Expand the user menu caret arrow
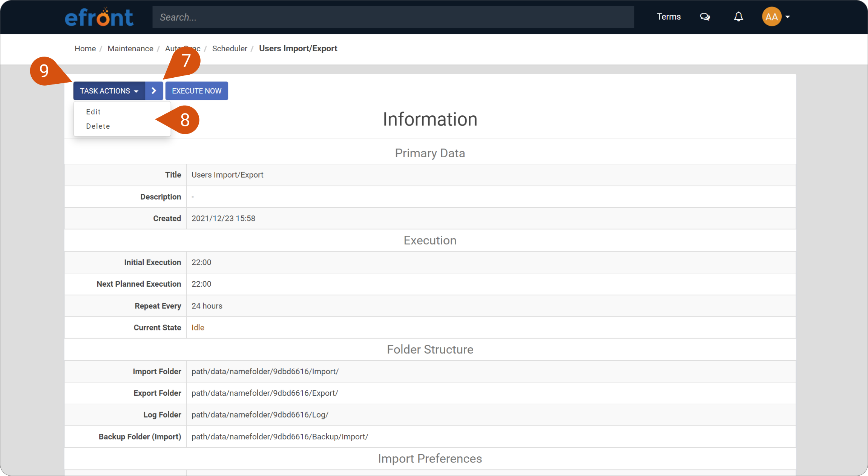 pyautogui.click(x=788, y=17)
